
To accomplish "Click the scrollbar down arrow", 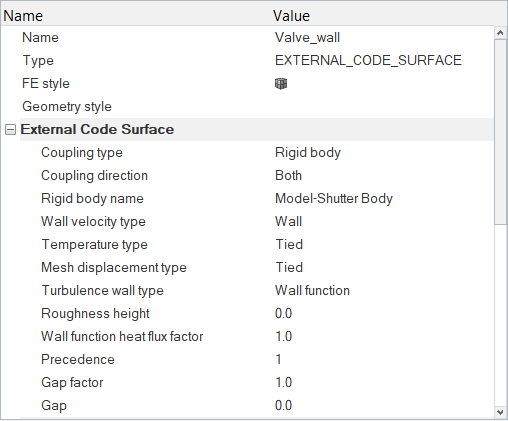I will coord(500,412).
